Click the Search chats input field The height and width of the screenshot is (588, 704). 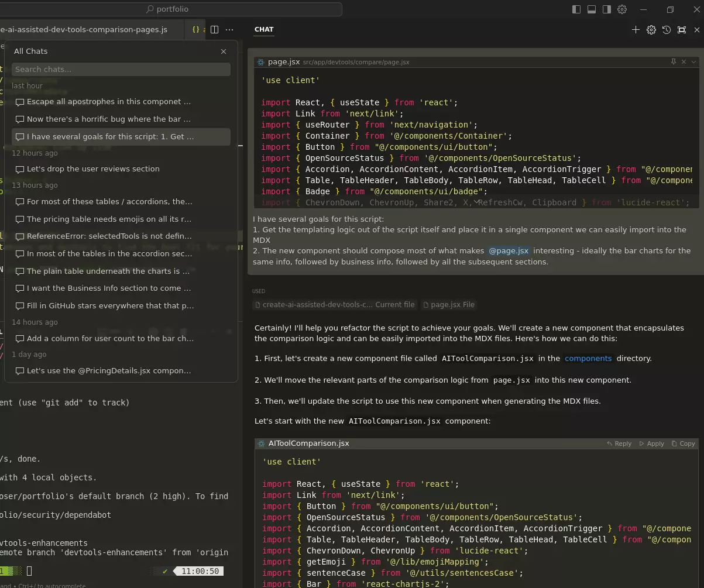pyautogui.click(x=121, y=69)
